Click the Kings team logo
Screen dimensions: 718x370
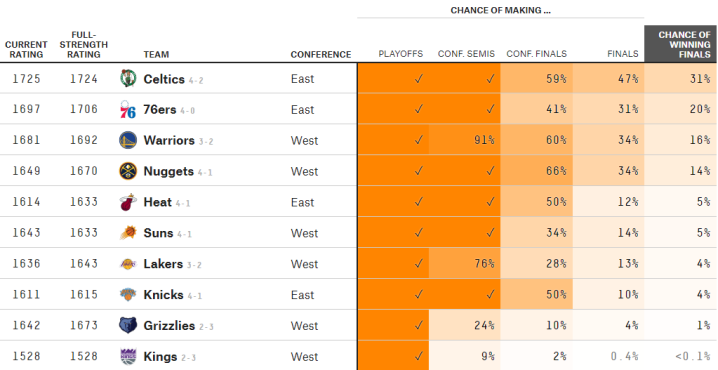click(128, 356)
